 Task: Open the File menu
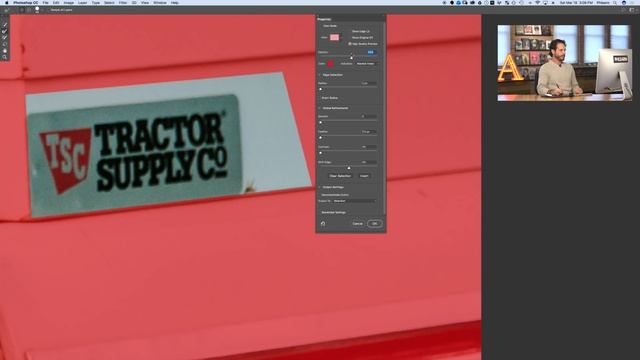[x=45, y=2]
